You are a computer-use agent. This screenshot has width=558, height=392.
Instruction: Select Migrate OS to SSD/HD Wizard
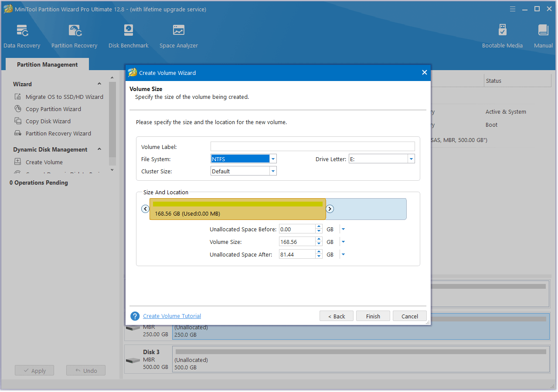click(65, 97)
